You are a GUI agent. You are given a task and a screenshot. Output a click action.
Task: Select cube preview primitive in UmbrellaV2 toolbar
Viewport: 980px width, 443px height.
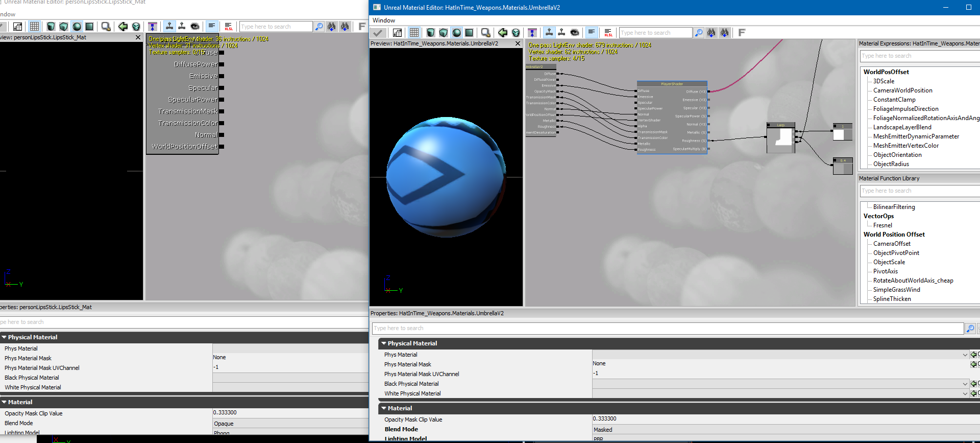[444, 33]
